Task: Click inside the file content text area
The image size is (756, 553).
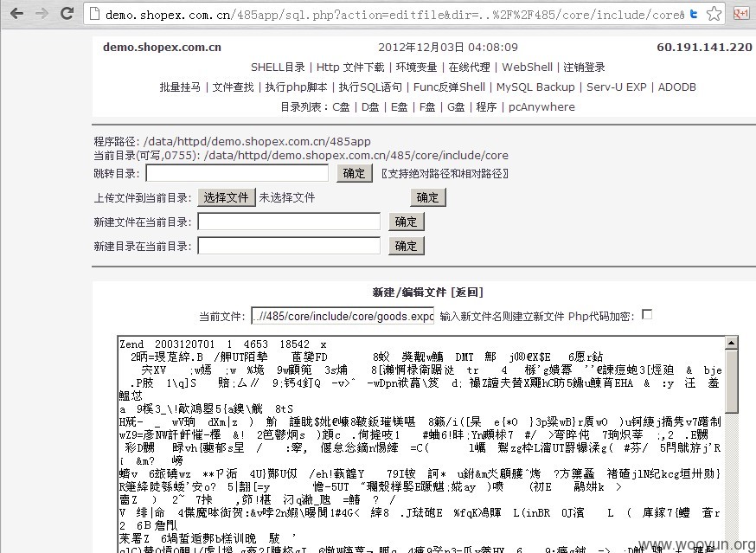Action: point(421,444)
